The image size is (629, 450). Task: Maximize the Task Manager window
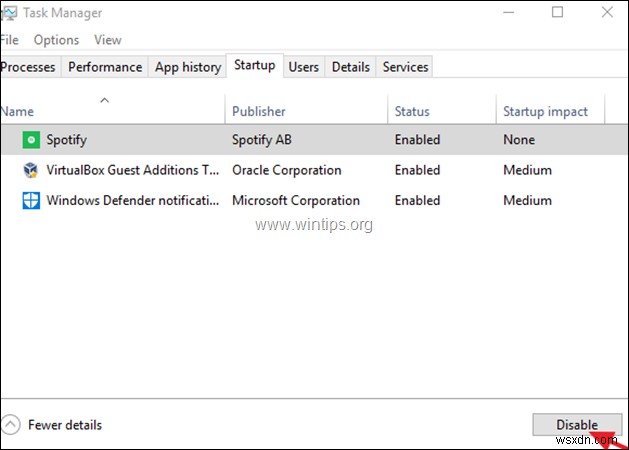pyautogui.click(x=557, y=12)
